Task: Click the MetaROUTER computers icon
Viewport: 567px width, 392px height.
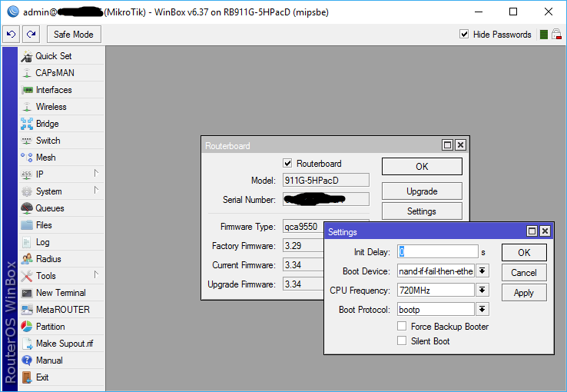Action: pyautogui.click(x=27, y=310)
